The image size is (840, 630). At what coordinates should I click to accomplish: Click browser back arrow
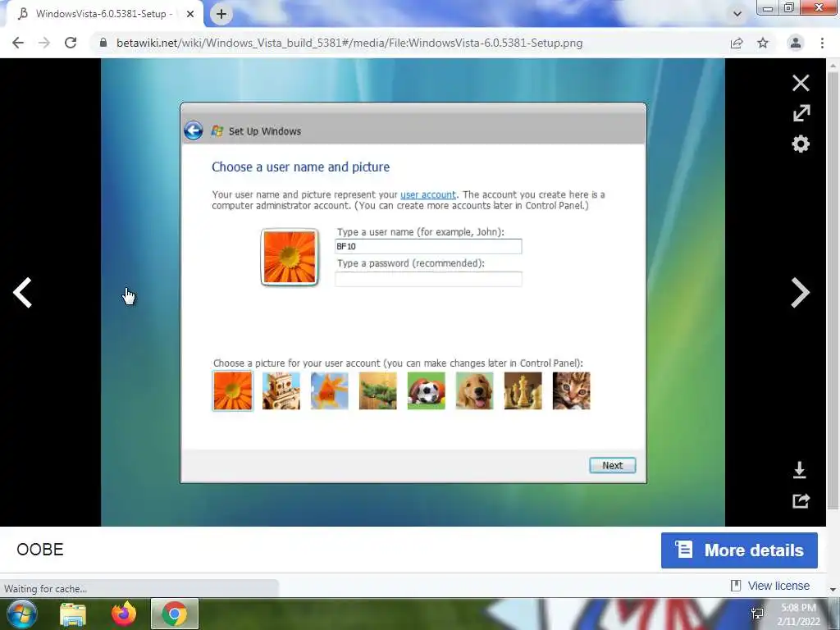pos(18,43)
